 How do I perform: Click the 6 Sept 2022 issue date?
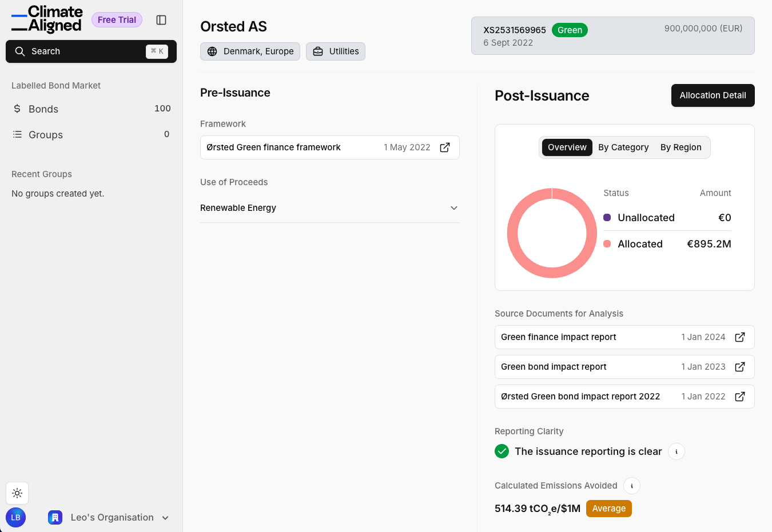point(508,43)
